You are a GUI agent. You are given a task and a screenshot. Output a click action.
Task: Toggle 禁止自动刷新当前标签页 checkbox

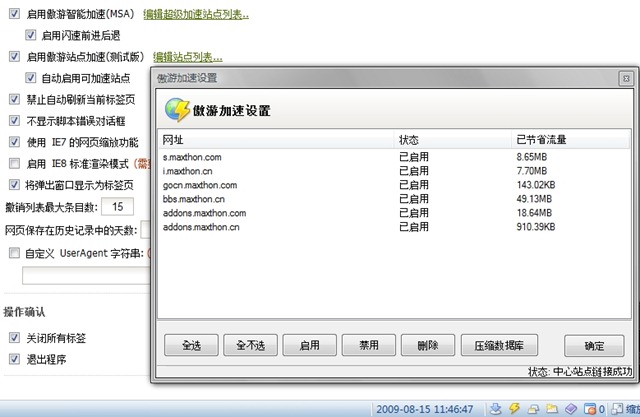click(14, 99)
